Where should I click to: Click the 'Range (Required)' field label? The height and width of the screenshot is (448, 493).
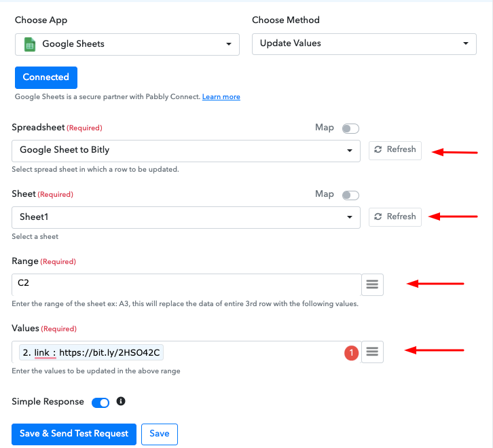tap(43, 261)
